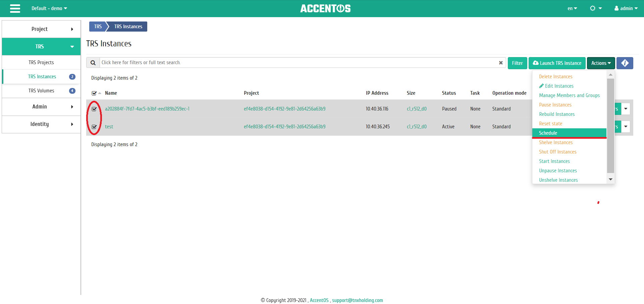Viewport: 644px width, 304px height.
Task: Collapse the TRS sidebar section
Action: tap(41, 47)
